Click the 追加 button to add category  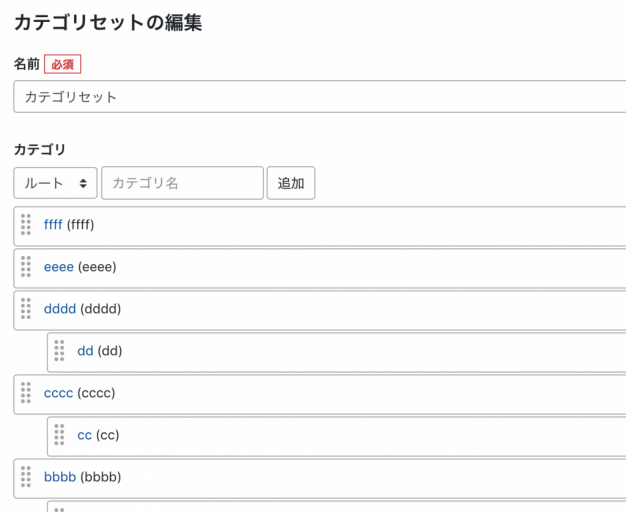(291, 183)
